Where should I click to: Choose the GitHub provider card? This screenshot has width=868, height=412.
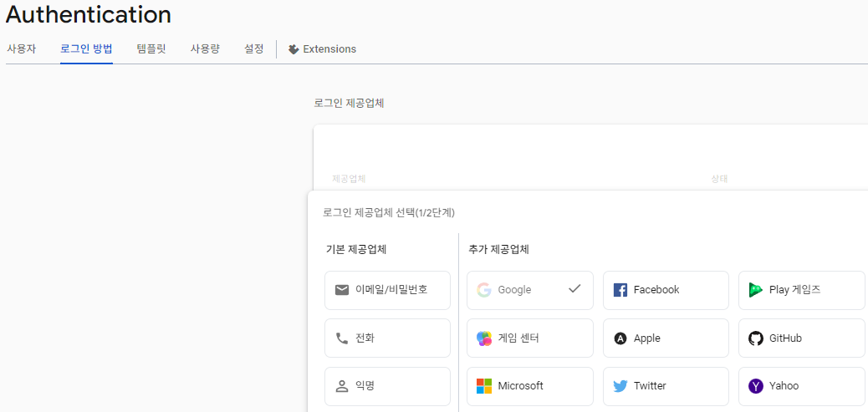[802, 338]
